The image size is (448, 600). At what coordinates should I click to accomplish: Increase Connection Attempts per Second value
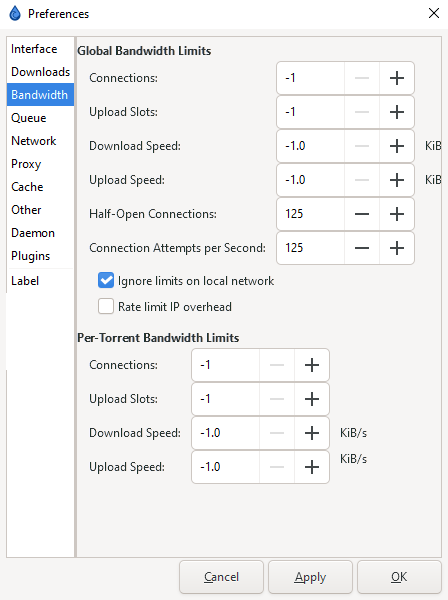(397, 248)
